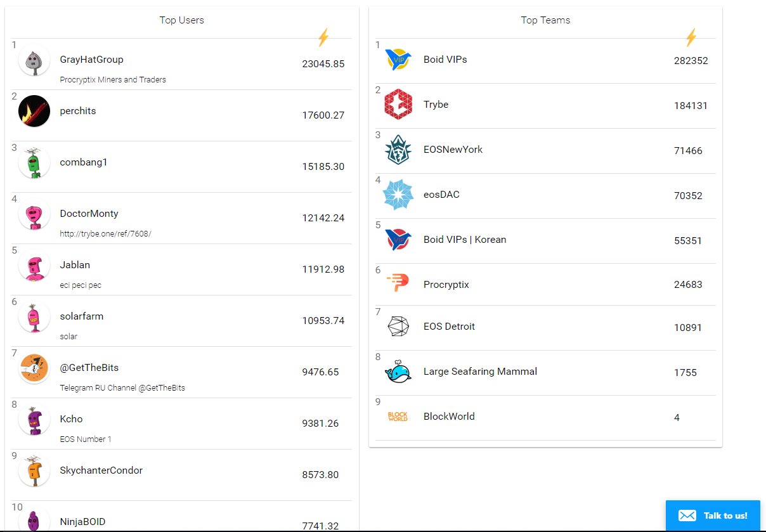
Task: Open Boid VIPs Korean team logo
Action: tap(398, 240)
